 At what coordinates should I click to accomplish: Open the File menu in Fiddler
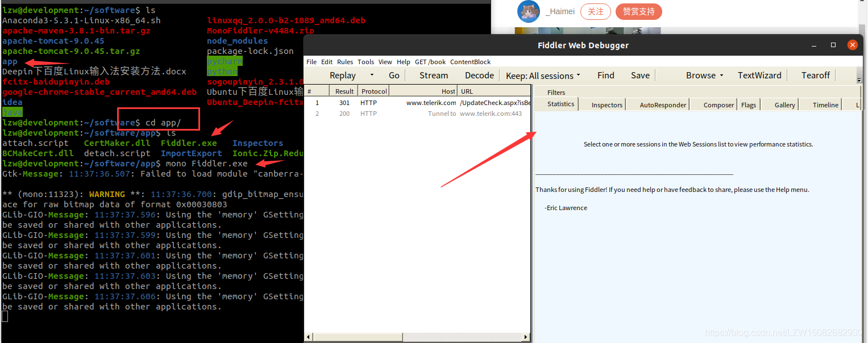[312, 62]
